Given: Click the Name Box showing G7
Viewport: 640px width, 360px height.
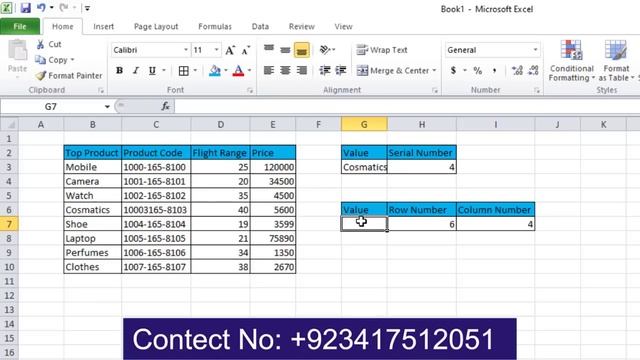Looking at the screenshot, I should pos(51,107).
